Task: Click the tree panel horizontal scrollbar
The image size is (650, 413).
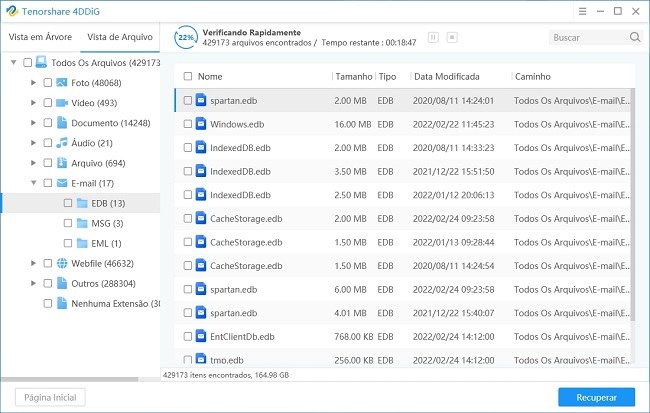Action: point(70,379)
